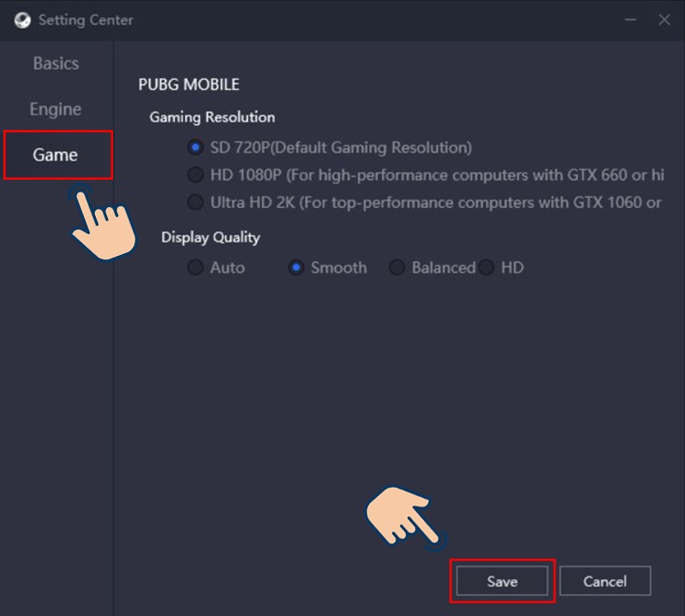Click the Setting Center title text
This screenshot has height=616, width=685.
tap(86, 20)
